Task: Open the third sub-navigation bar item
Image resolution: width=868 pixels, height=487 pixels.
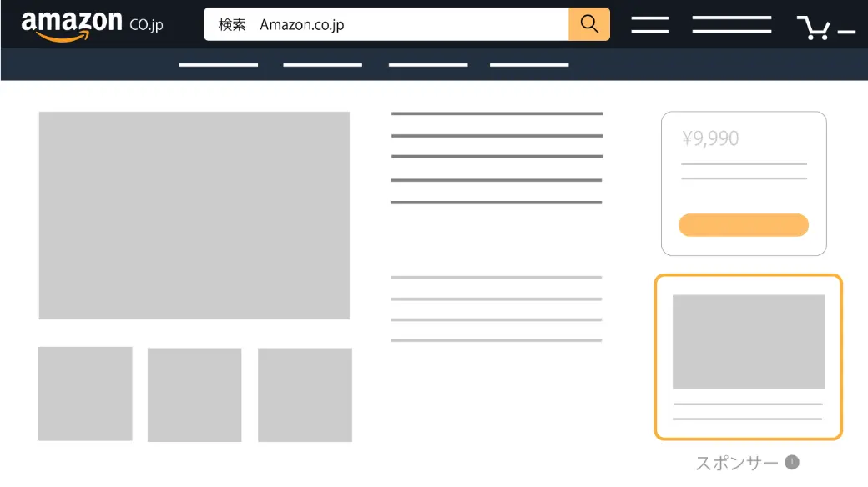Action: click(x=428, y=64)
